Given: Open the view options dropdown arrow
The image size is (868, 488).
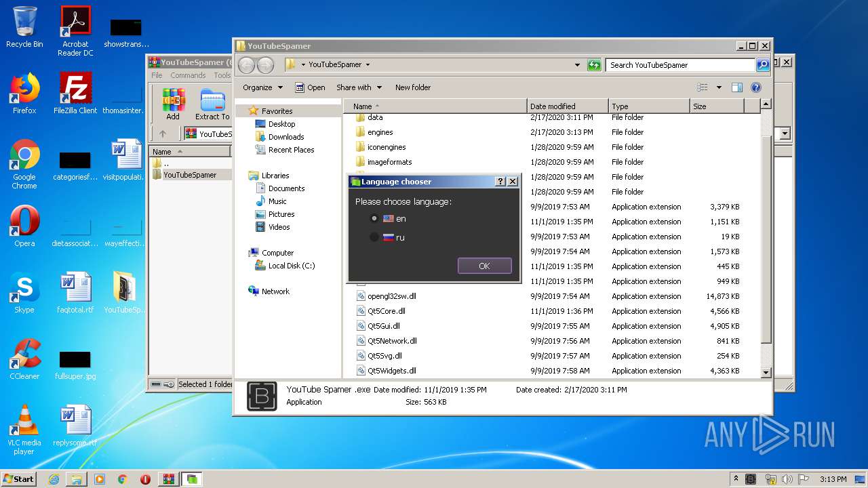Looking at the screenshot, I should (x=719, y=87).
